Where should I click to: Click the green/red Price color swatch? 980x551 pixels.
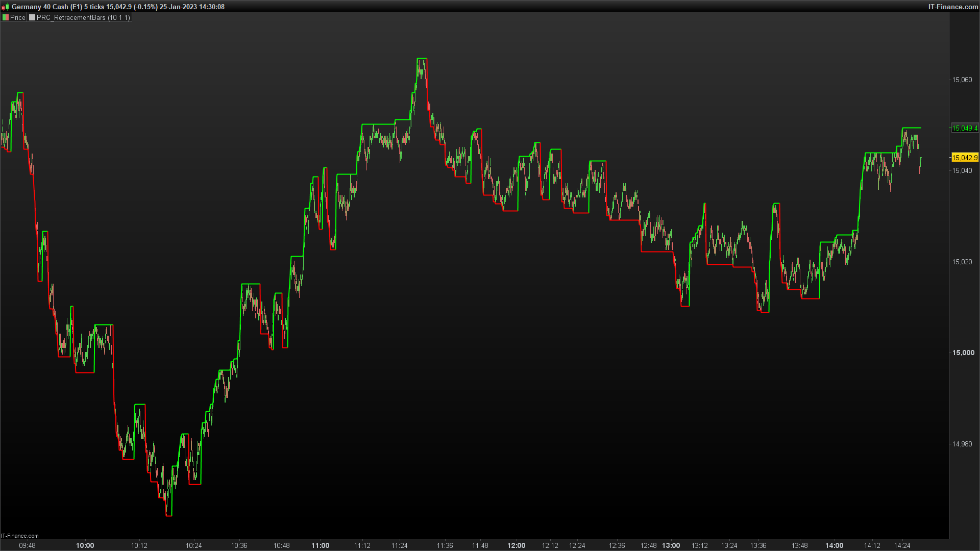pyautogui.click(x=6, y=17)
